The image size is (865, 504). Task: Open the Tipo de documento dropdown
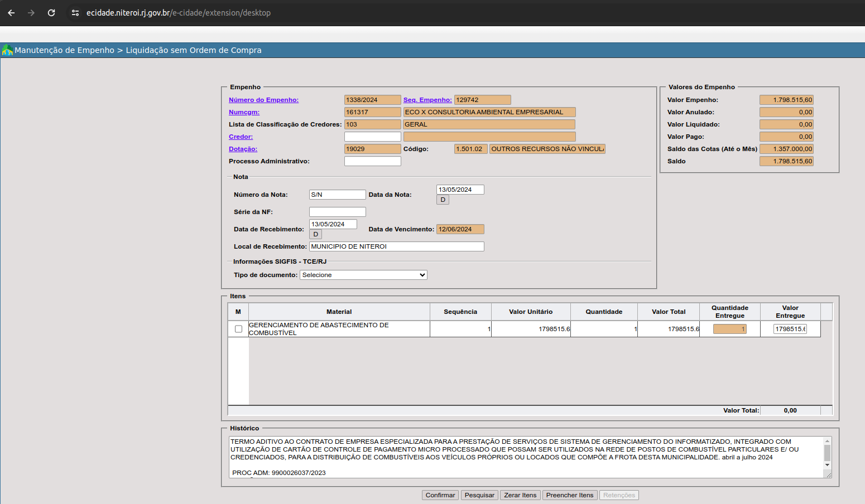(x=363, y=275)
